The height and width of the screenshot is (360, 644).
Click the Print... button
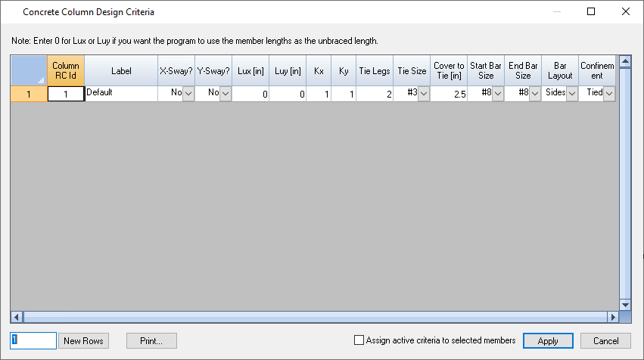coord(151,340)
